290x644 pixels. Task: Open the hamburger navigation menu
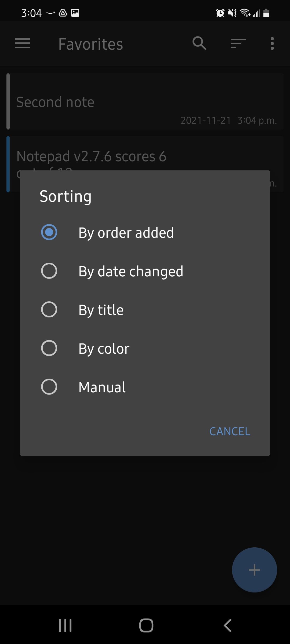coord(23,43)
